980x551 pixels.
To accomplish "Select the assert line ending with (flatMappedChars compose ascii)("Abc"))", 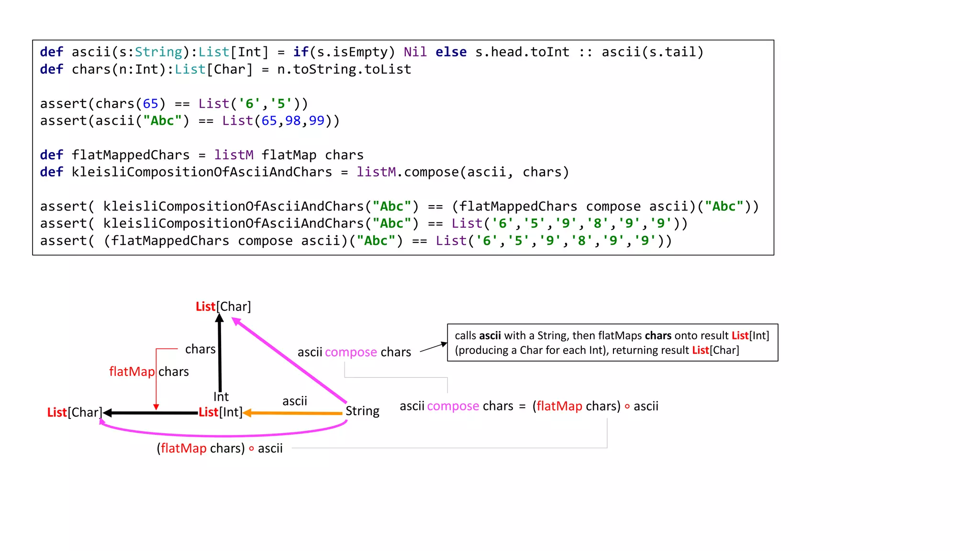I will (x=400, y=207).
